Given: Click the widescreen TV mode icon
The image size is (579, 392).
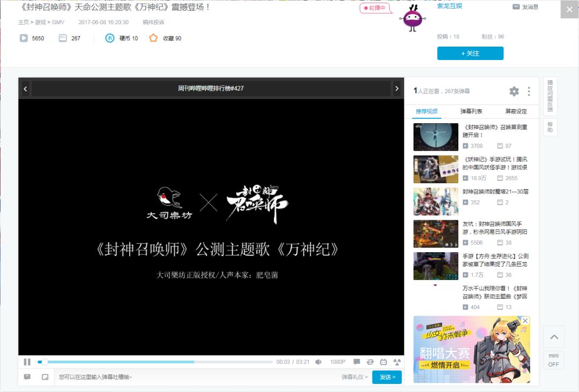Looking at the screenshot, I should (x=383, y=362).
